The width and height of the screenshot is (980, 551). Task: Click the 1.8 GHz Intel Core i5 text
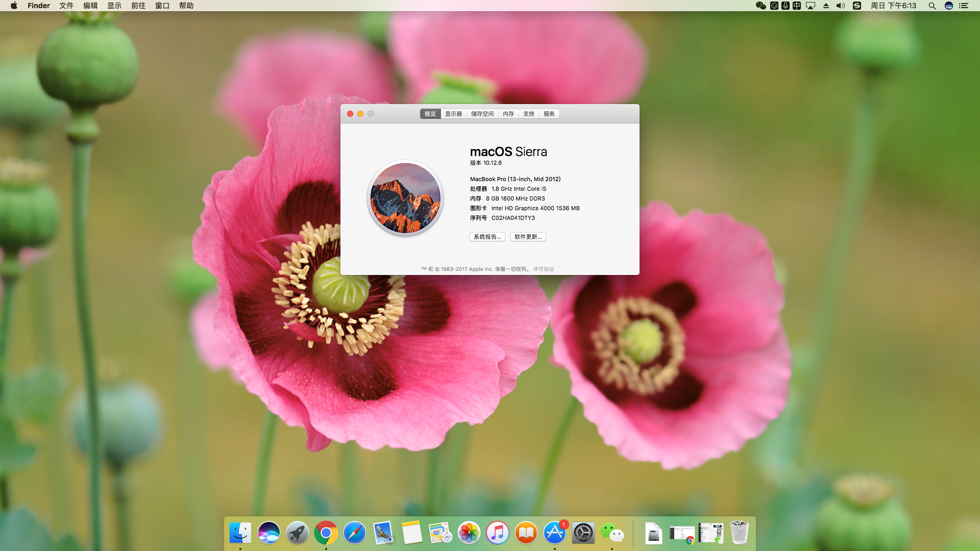[x=519, y=189]
